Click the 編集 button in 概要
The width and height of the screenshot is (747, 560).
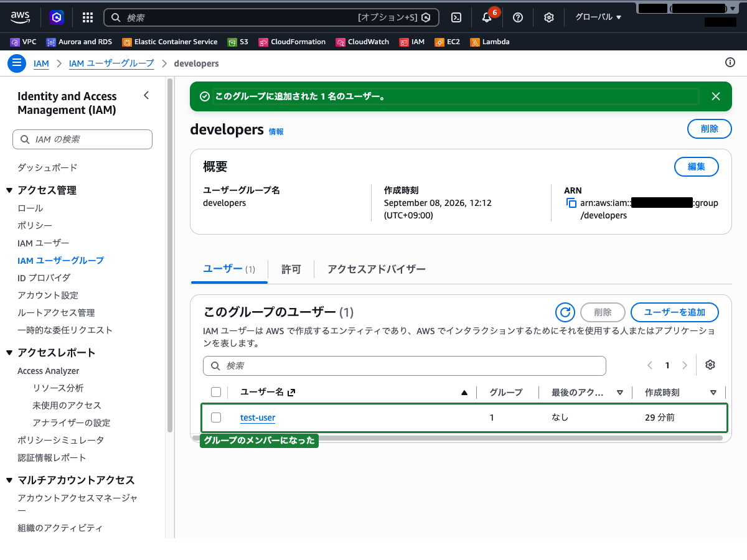pos(697,167)
